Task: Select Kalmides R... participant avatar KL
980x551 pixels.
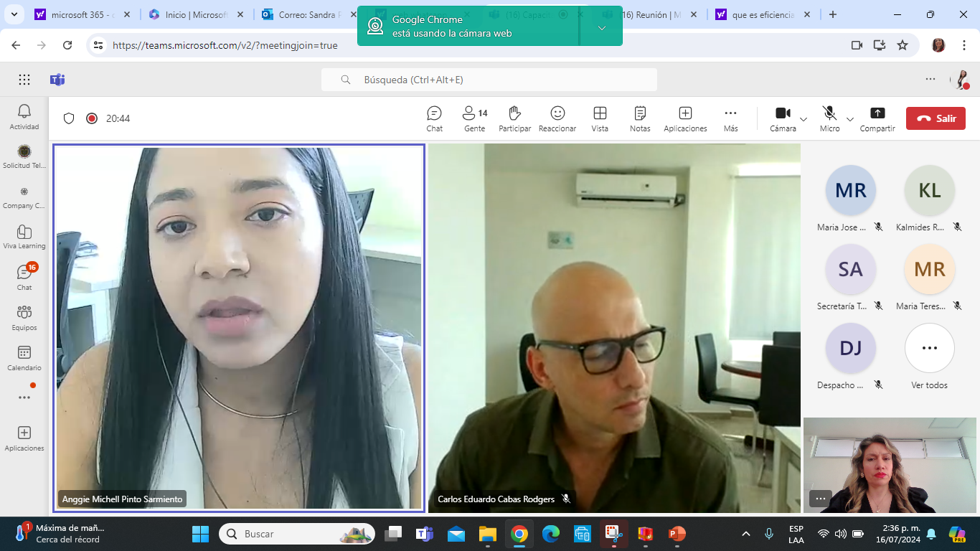Action: click(930, 190)
